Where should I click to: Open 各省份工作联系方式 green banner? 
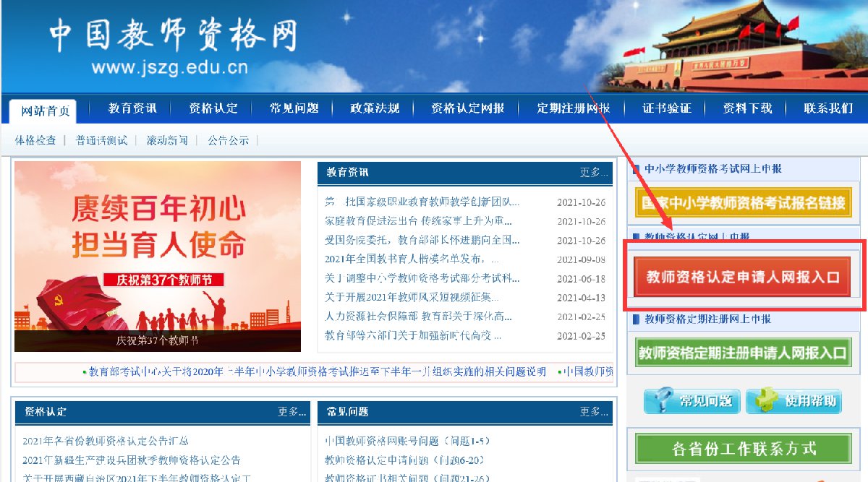743,449
